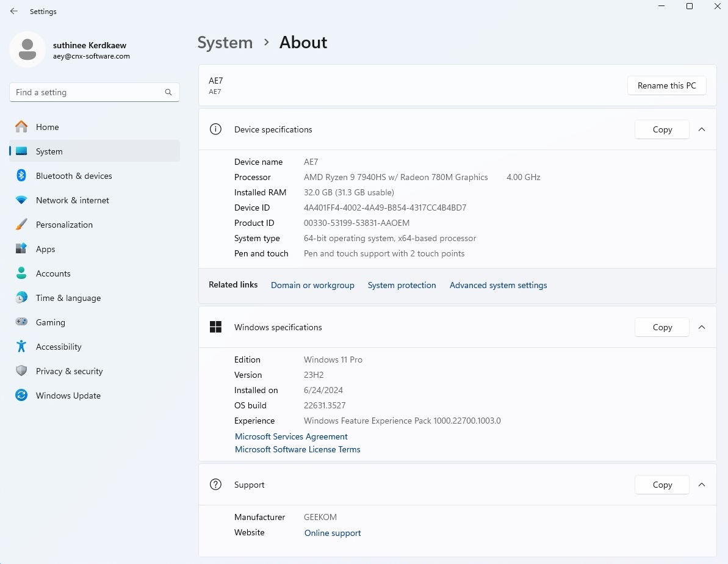The height and width of the screenshot is (564, 728).
Task: Go to Network & internet settings
Action: (95, 200)
